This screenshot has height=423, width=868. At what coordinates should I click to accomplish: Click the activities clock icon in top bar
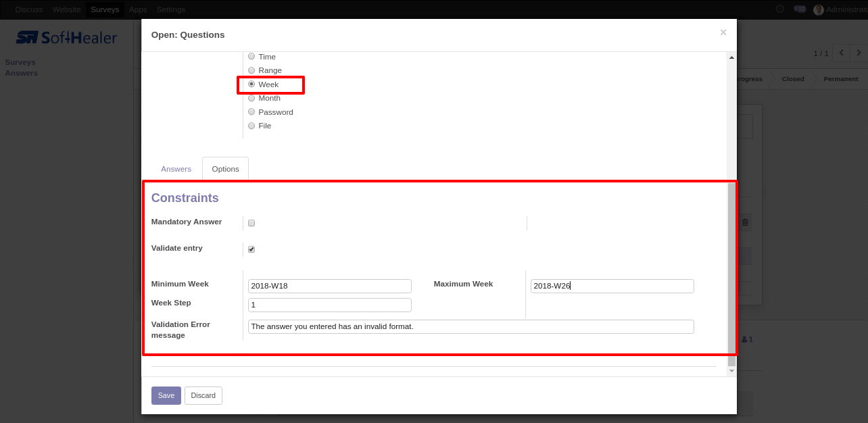(779, 9)
